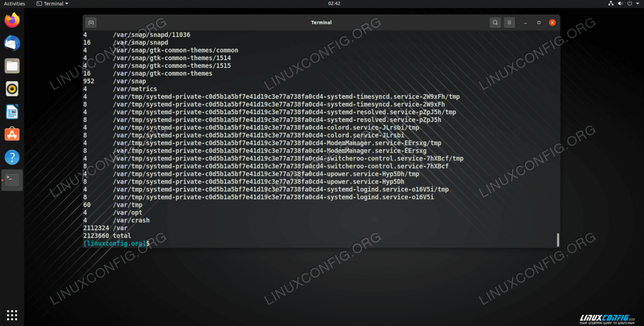Image resolution: width=644 pixels, height=326 pixels.
Task: Open LibreOffice Writer from the dock
Action: point(12,112)
